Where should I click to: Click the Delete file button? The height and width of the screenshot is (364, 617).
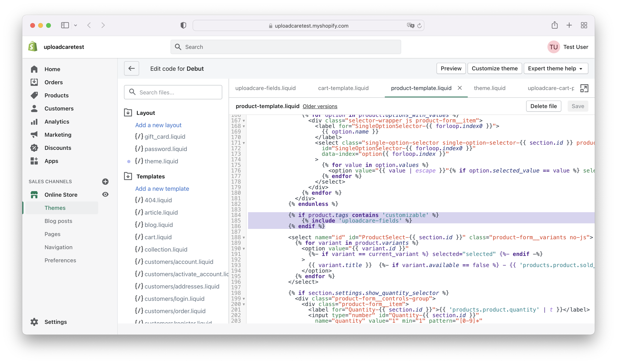[x=543, y=106]
